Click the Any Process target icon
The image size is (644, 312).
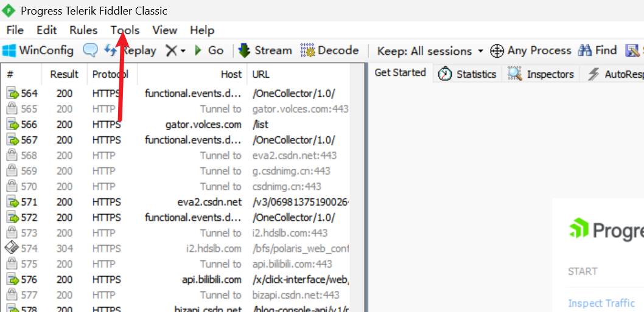(497, 51)
